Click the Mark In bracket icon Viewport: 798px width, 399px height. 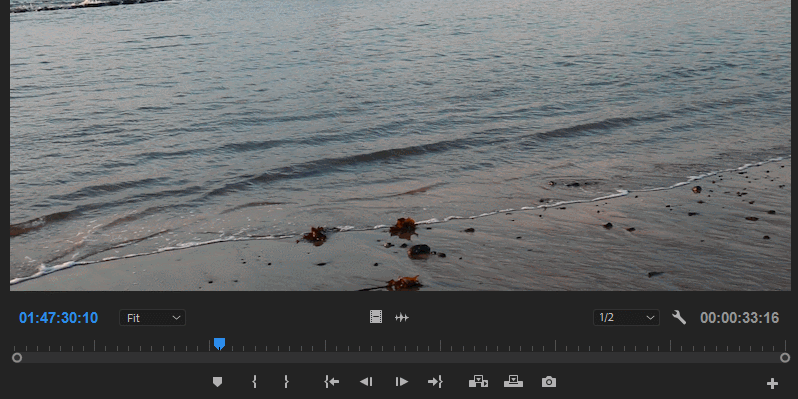[254, 382]
